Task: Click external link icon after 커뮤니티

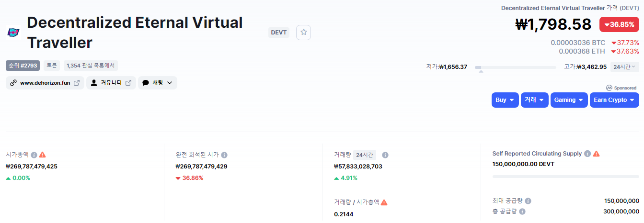Action: click(x=128, y=83)
